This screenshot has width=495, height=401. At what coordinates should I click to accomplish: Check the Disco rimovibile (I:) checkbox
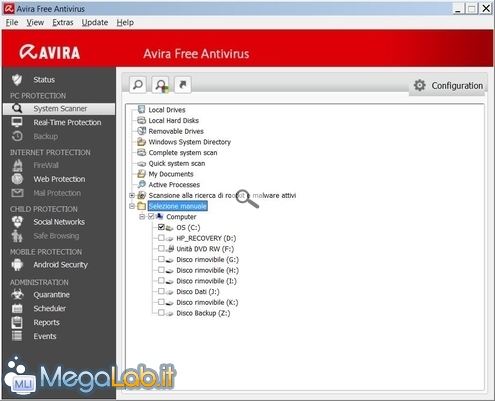(161, 281)
